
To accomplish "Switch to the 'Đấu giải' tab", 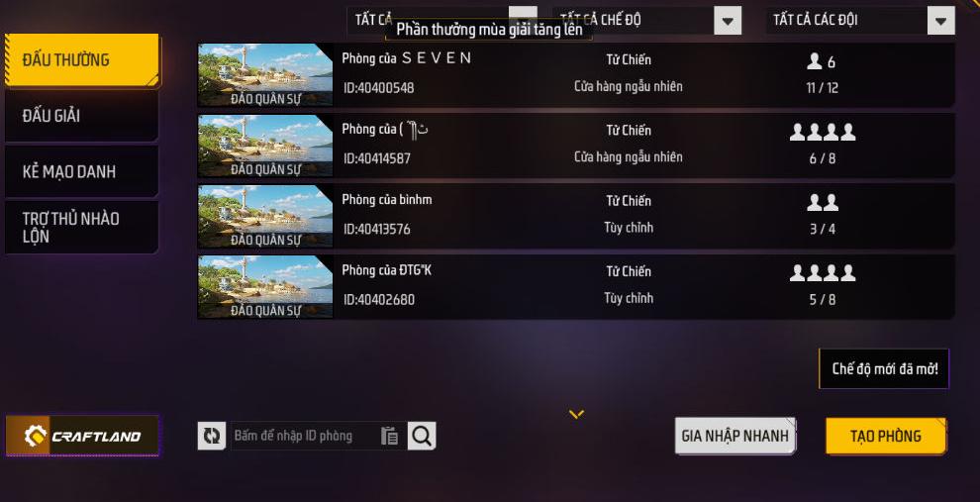I will pyautogui.click(x=82, y=116).
